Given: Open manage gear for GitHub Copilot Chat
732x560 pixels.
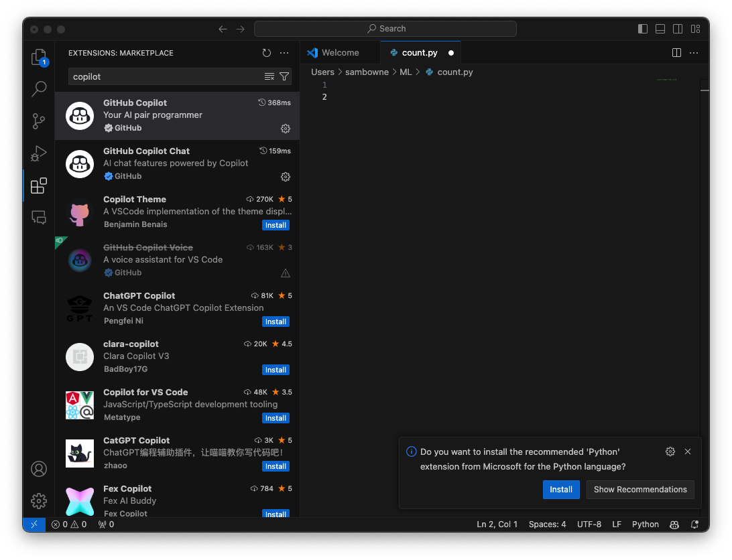Looking at the screenshot, I should point(286,177).
